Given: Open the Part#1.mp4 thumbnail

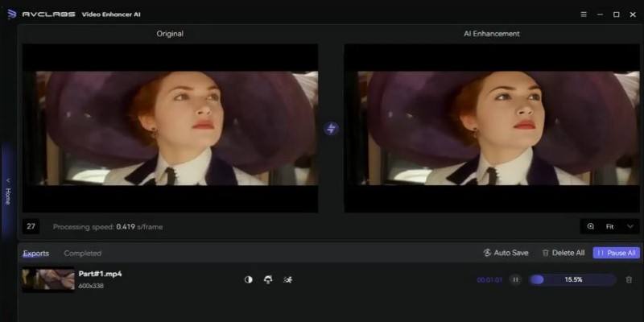Looking at the screenshot, I should (48, 279).
